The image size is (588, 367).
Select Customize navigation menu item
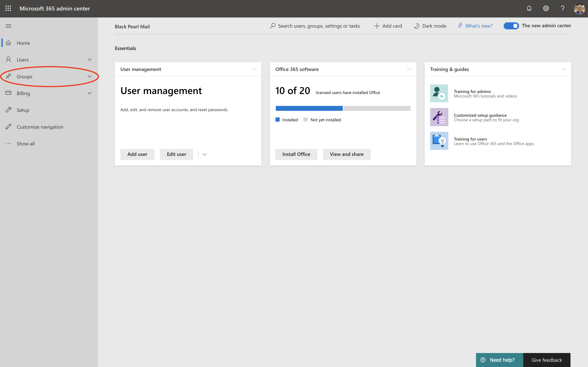click(x=40, y=127)
